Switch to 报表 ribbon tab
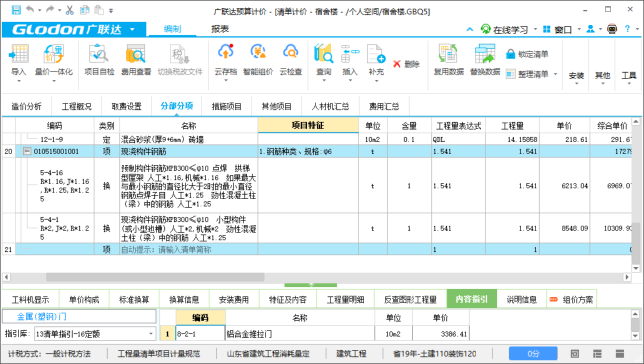 click(220, 29)
